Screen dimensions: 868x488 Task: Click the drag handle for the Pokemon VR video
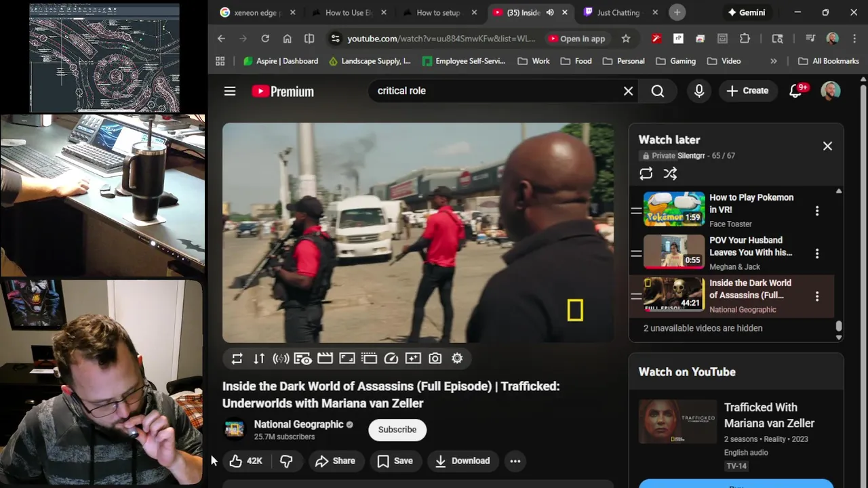(636, 211)
